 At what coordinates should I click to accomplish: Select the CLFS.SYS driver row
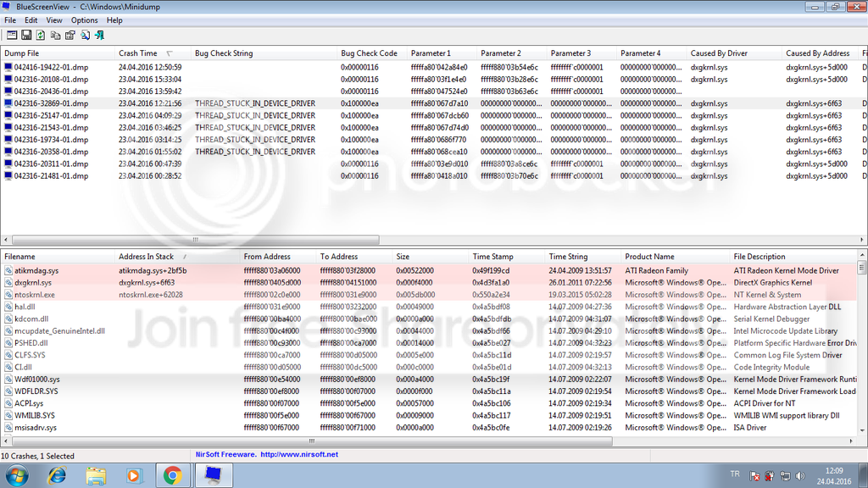tap(429, 355)
